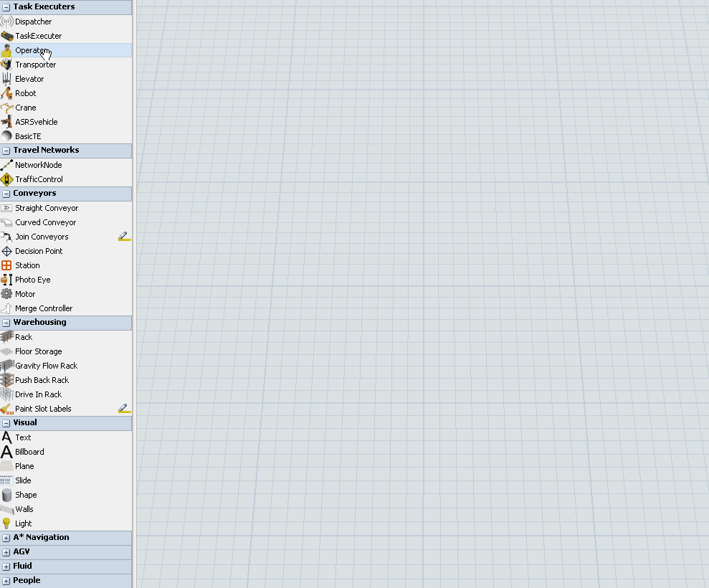Pick the Light bulb icon
The width and height of the screenshot is (709, 588).
(7, 523)
